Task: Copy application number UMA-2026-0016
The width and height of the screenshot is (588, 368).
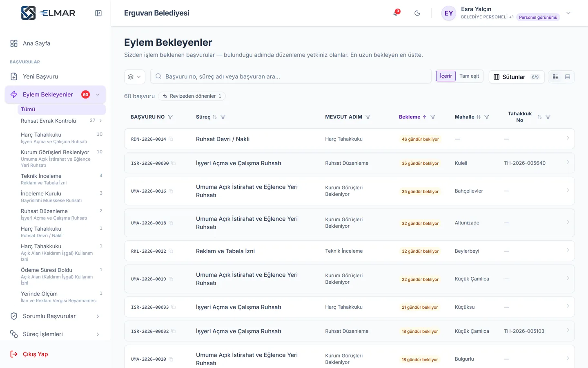Action: pos(171,191)
